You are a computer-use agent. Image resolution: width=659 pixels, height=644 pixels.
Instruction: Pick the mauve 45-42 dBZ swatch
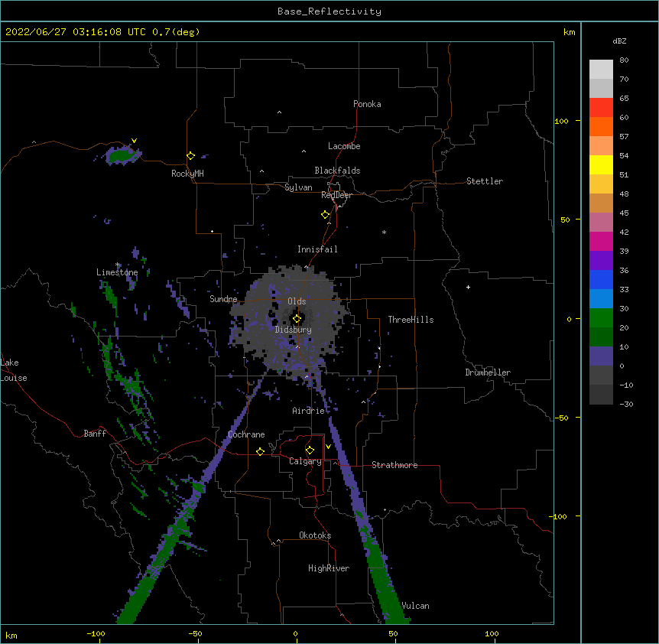pyautogui.click(x=601, y=223)
